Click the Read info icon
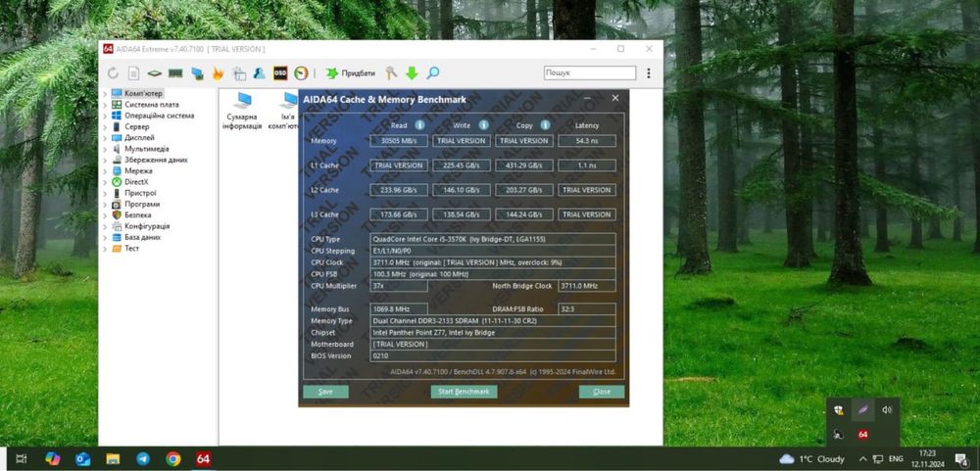Image resolution: width=980 pixels, height=471 pixels. 420,125
